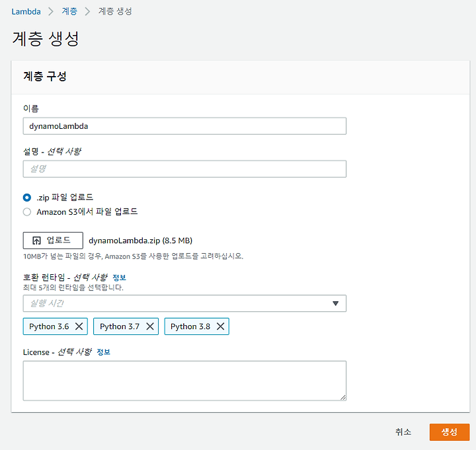Viewport: 476px width, 450px height.
Task: Open the compatible runtime dropdown arrow
Action: tap(335, 303)
